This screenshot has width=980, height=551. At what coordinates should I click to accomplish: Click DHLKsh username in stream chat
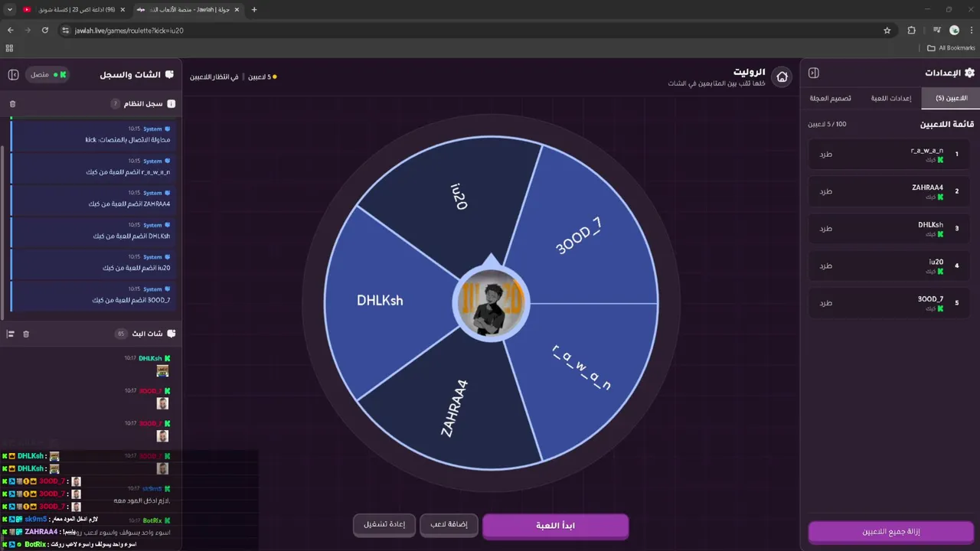point(150,358)
